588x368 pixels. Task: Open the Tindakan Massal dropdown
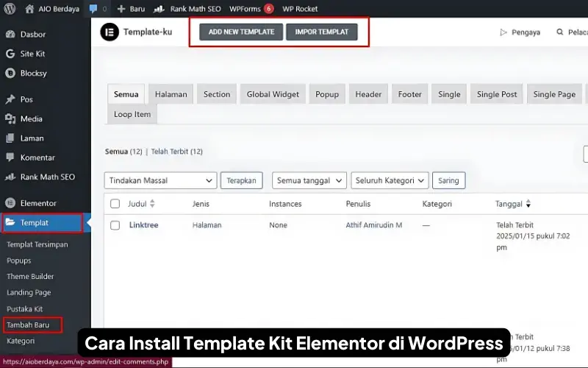[160, 180]
